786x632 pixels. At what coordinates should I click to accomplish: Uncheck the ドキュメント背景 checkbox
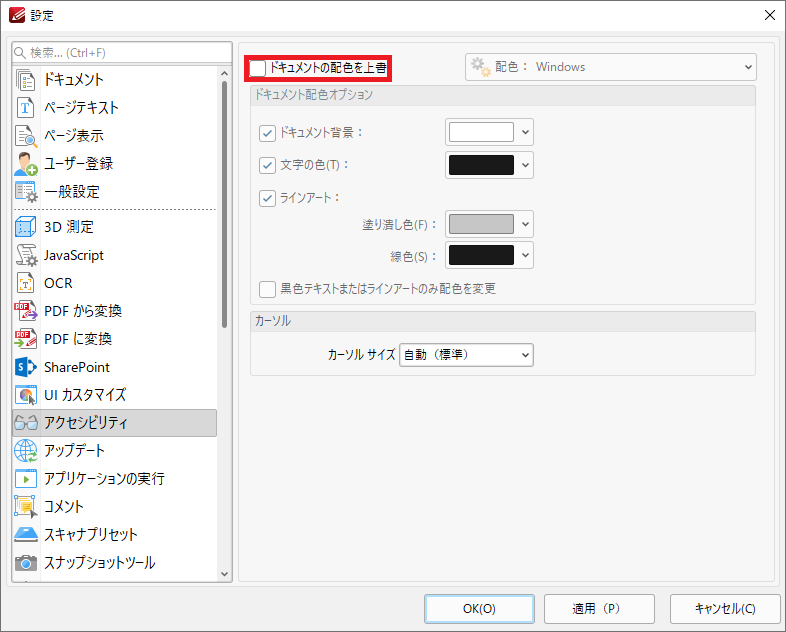(267, 133)
